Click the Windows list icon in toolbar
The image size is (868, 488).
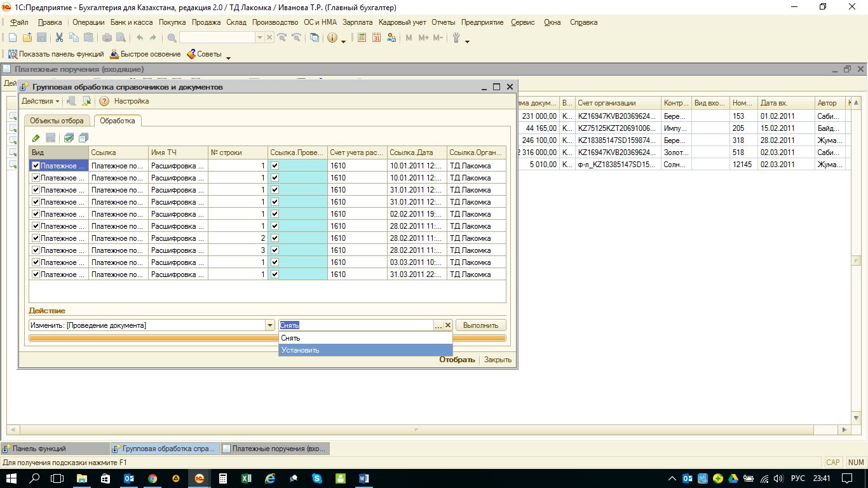pos(315,38)
